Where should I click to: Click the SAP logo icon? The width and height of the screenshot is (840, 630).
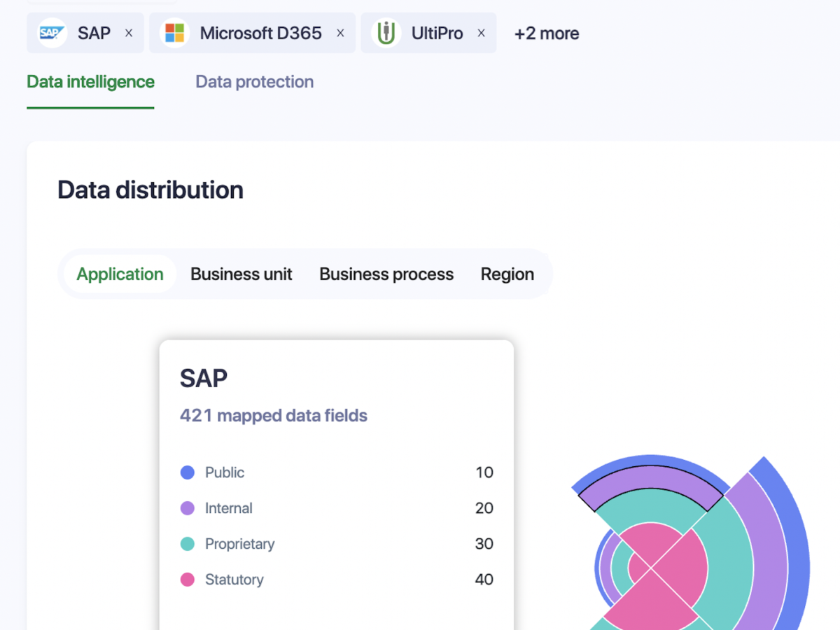coord(52,33)
